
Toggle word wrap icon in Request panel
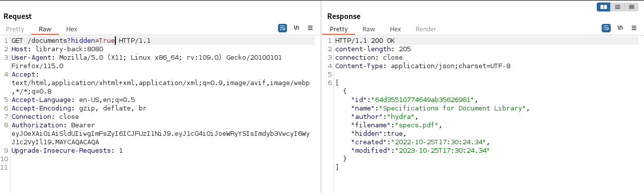click(282, 28)
